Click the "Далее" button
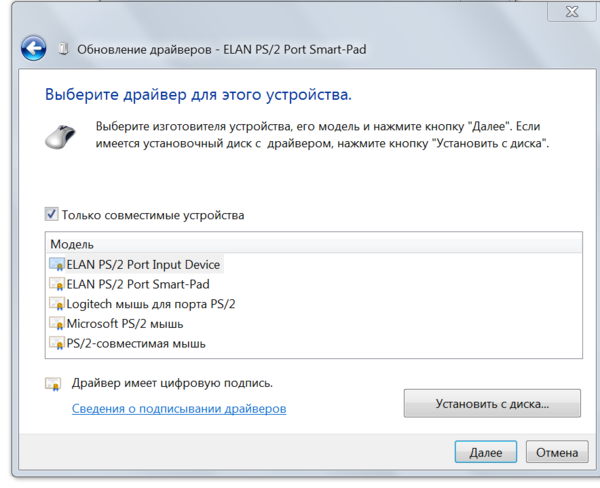Viewport: 600px width, 488px height. tap(486, 453)
